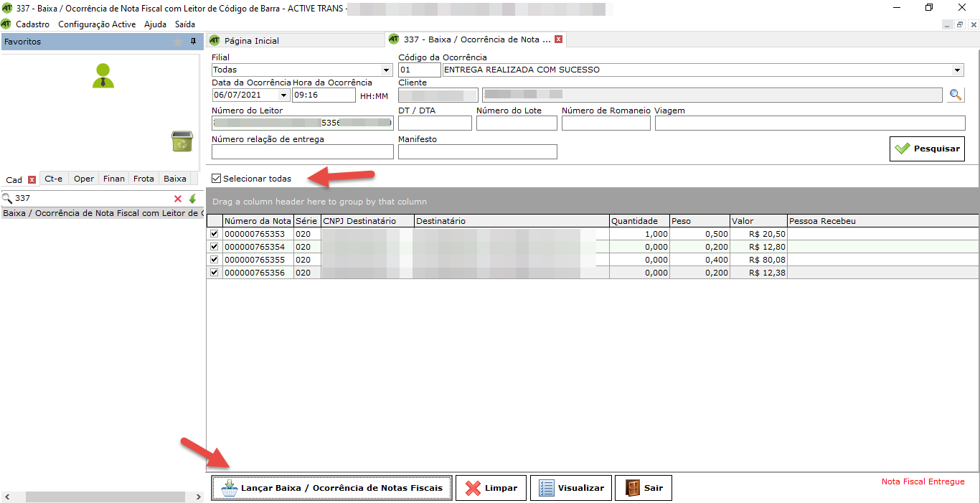This screenshot has height=503, width=980.
Task: Uncheck the row for nota 000000765353
Action: click(x=214, y=234)
